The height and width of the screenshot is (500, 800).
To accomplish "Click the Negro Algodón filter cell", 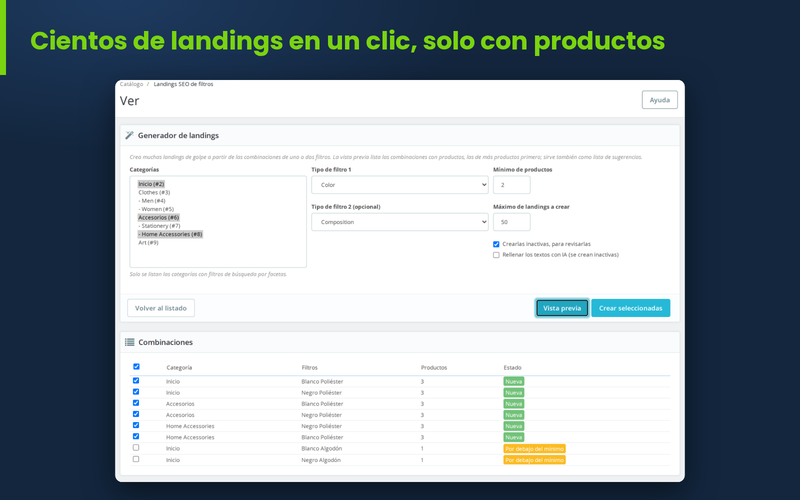I will click(321, 460).
